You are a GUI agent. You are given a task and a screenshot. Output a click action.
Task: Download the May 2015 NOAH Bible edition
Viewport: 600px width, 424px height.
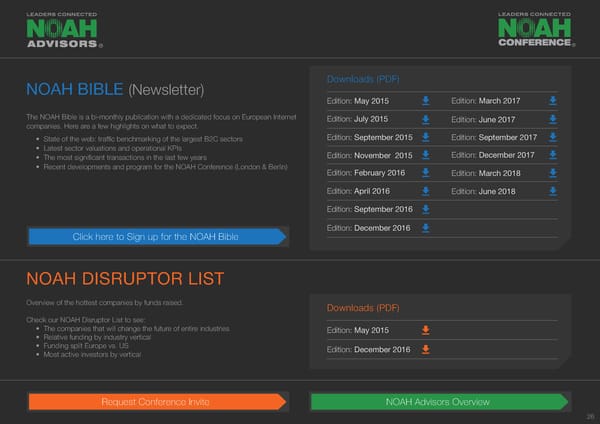click(426, 101)
